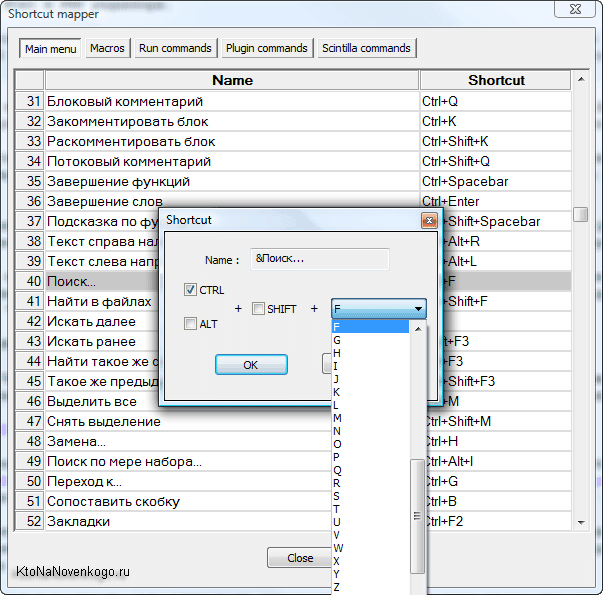This screenshot has width=603, height=595.
Task: Enable the ALT checkbox
Action: (190, 324)
